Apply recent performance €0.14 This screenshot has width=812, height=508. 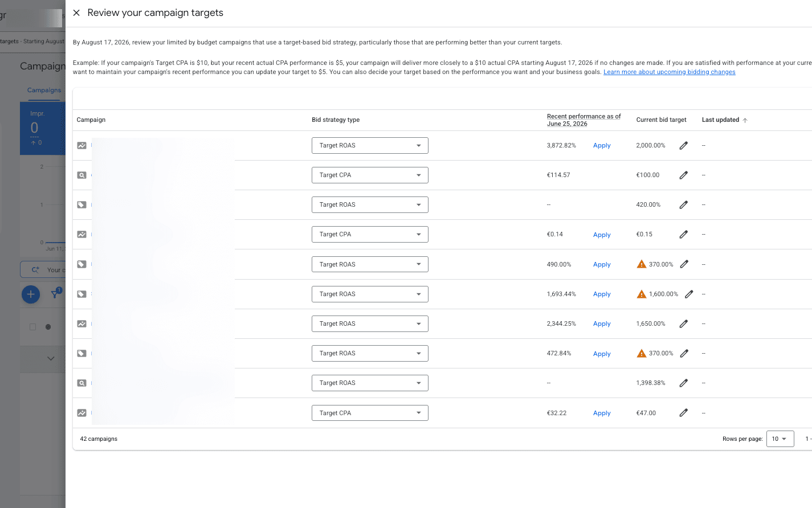tap(602, 235)
